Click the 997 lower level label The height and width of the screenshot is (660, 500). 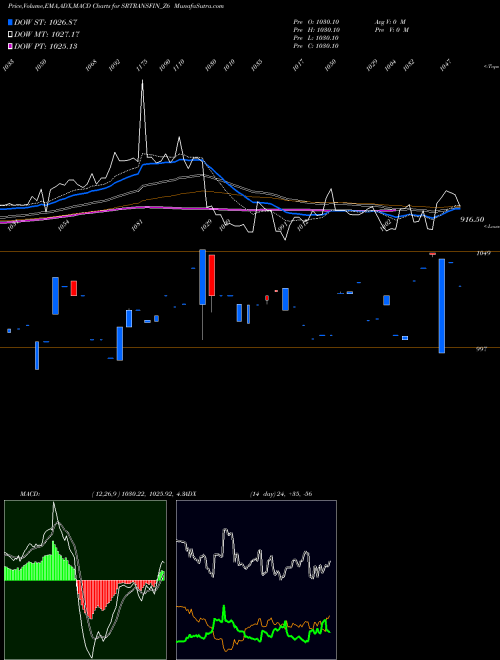(481, 349)
